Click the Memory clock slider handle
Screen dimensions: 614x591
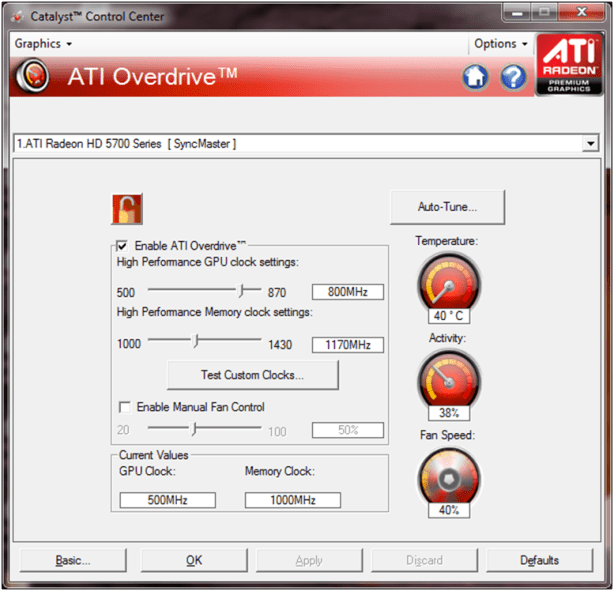[196, 343]
